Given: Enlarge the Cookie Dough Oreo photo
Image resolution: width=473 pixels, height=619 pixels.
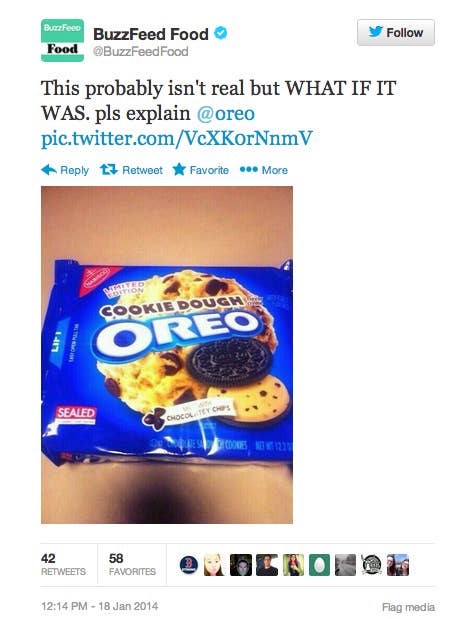Looking at the screenshot, I should tap(167, 355).
